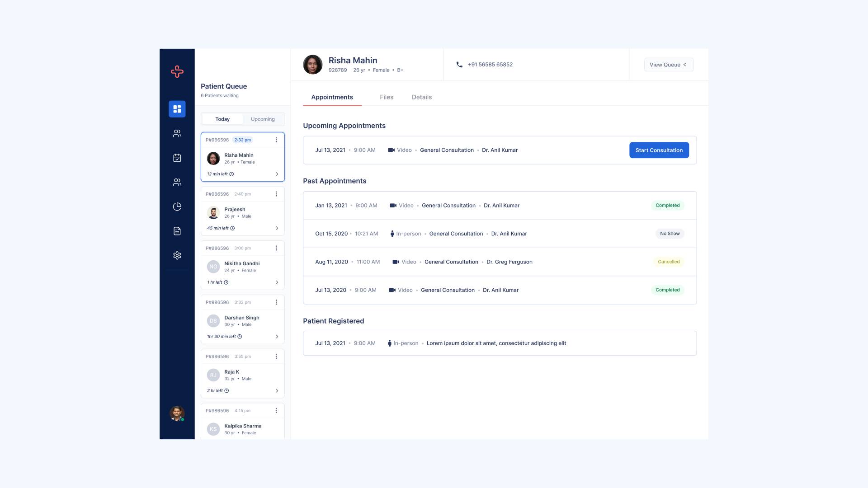868x488 pixels.
Task: Click the Start Consultation button
Action: pos(659,150)
